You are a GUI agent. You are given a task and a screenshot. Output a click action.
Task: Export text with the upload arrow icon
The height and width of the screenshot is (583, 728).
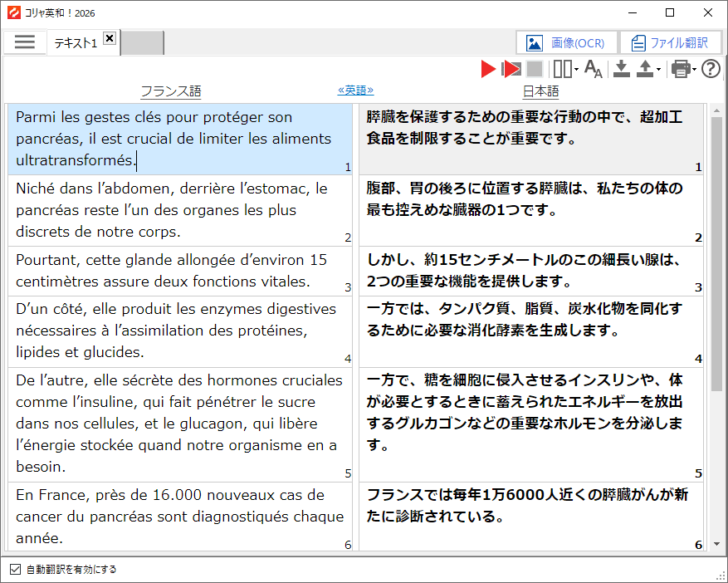(645, 69)
